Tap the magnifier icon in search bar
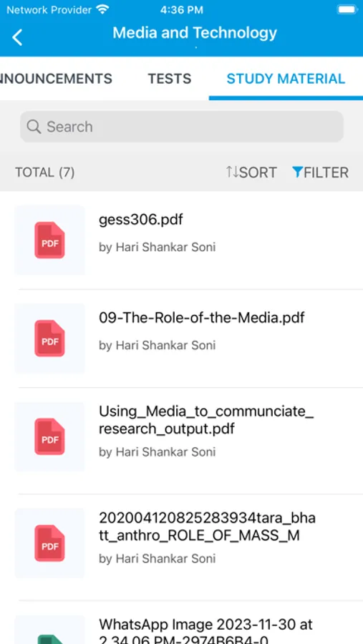The width and height of the screenshot is (363, 644). point(34,127)
